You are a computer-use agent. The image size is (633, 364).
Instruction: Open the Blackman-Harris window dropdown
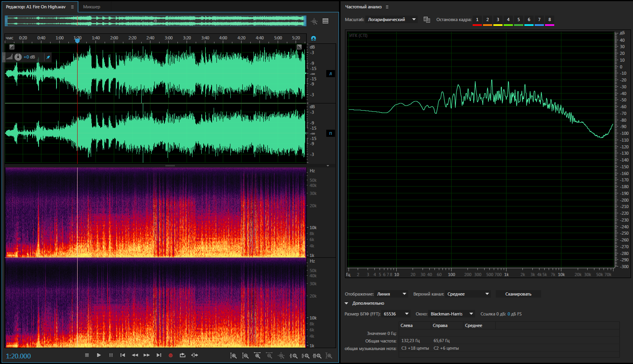[x=452, y=314]
